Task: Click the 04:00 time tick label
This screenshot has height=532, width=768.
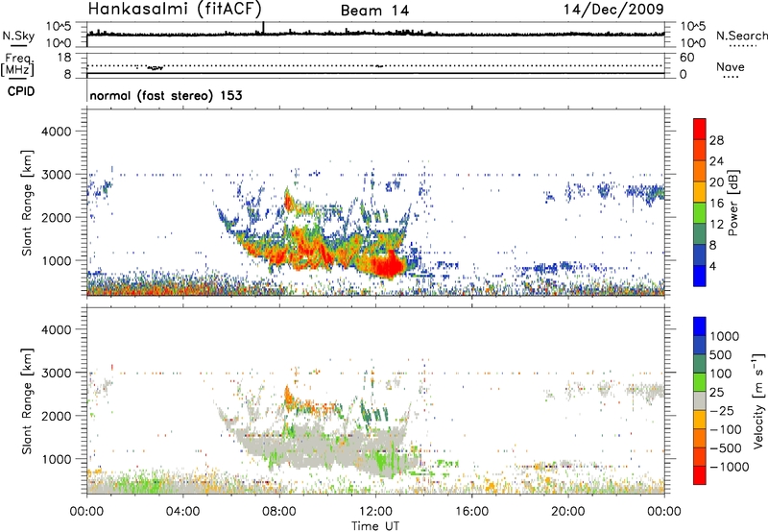Action: coord(182,512)
